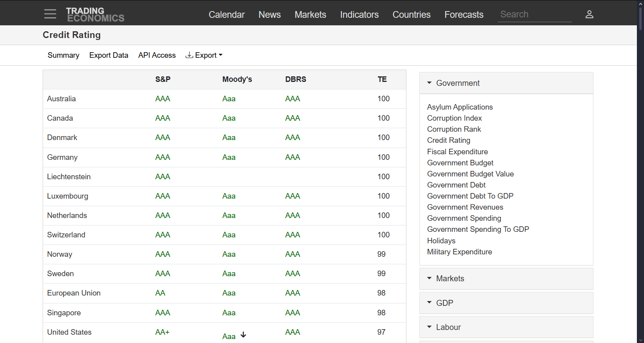This screenshot has width=644, height=343.
Task: Switch to the Summary tab
Action: [x=63, y=55]
